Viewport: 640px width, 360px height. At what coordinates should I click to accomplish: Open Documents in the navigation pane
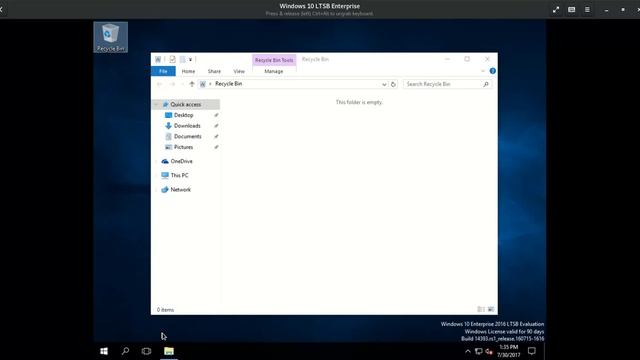click(x=187, y=136)
